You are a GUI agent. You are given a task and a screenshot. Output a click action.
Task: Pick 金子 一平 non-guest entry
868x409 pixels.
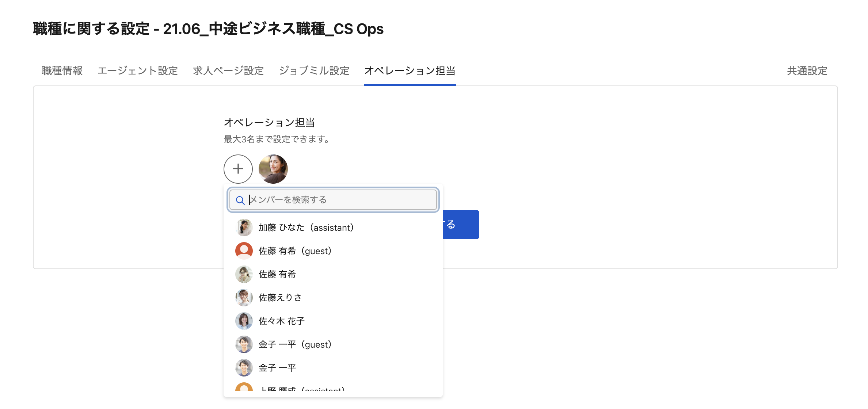click(x=277, y=368)
